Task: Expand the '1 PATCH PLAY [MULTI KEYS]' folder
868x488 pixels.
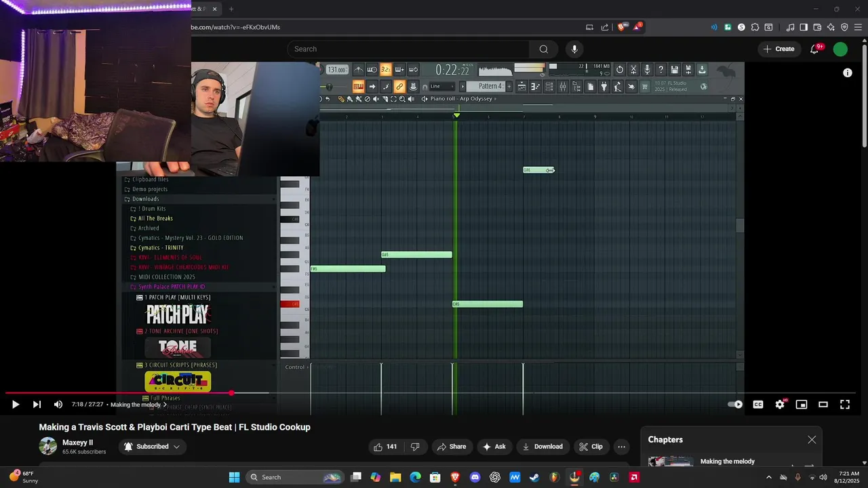Action: 178,298
